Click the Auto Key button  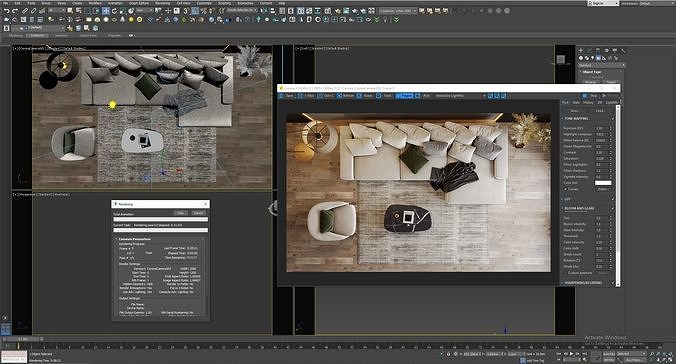coord(609,354)
